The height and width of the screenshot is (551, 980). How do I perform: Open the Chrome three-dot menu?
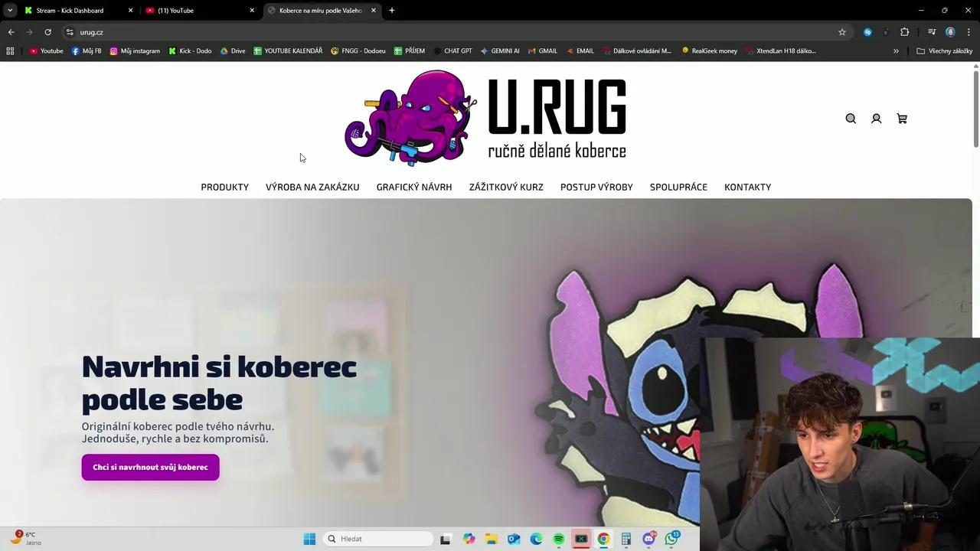968,32
